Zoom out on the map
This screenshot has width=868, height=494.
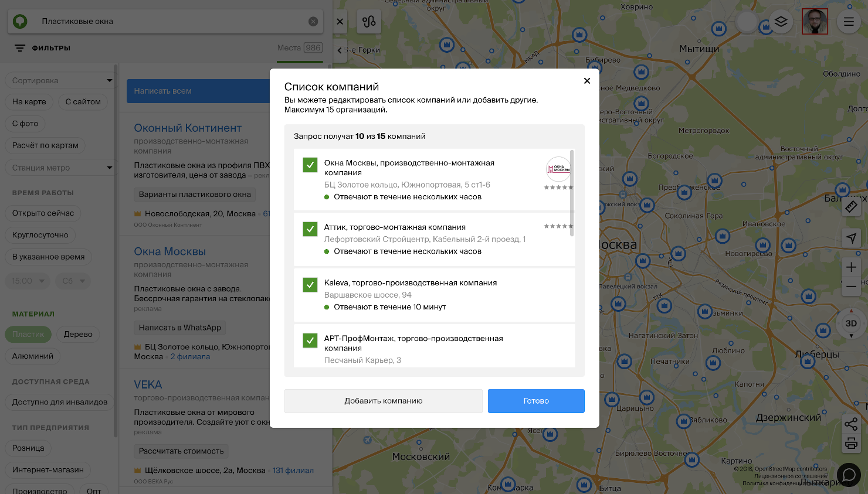[x=852, y=287]
